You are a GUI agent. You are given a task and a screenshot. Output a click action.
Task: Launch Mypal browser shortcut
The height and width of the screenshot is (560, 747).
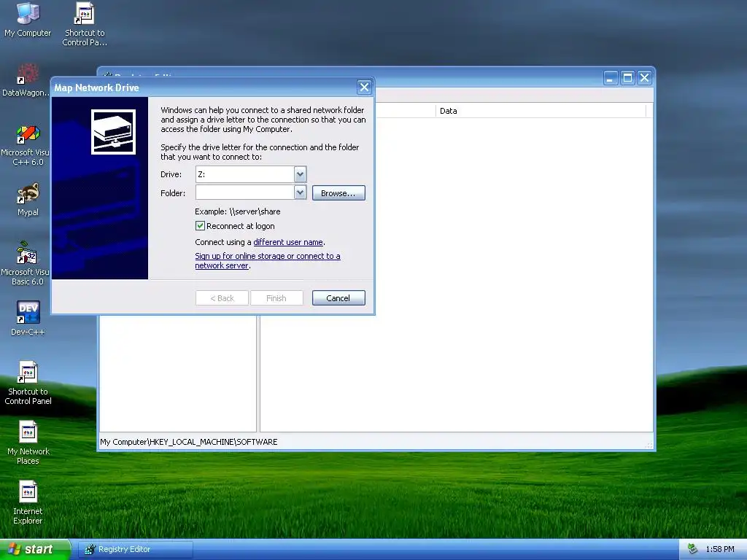pos(28,199)
